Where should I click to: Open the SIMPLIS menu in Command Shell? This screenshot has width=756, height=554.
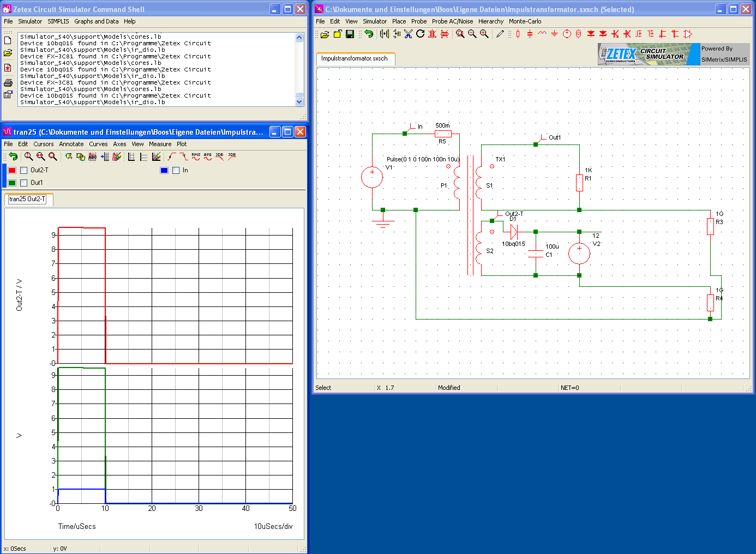[58, 21]
